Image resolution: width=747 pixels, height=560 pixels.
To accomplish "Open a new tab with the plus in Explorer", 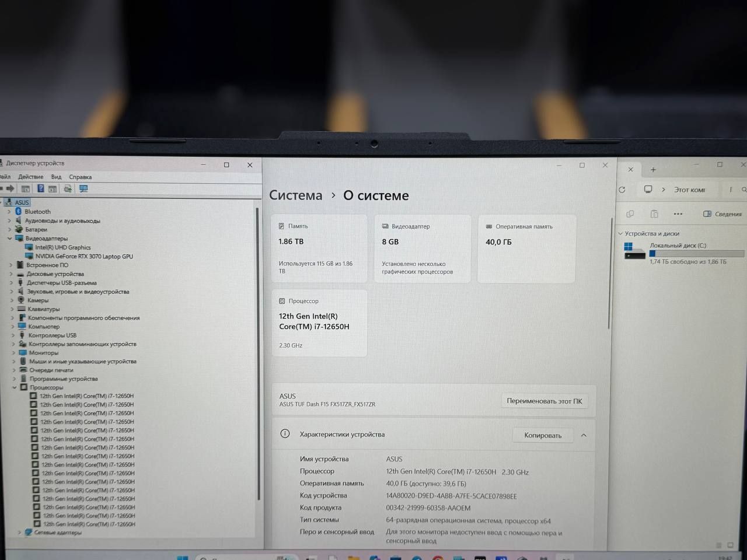I will (653, 170).
